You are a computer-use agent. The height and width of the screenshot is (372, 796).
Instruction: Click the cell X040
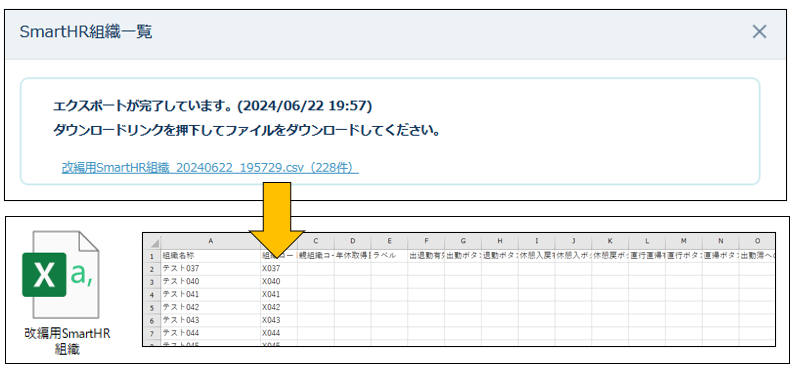click(x=279, y=282)
